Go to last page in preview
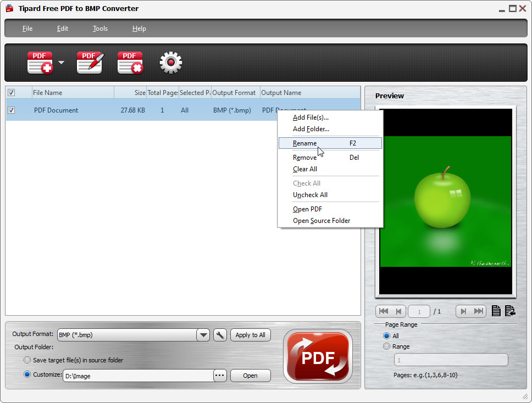The image size is (532, 403). [x=478, y=311]
